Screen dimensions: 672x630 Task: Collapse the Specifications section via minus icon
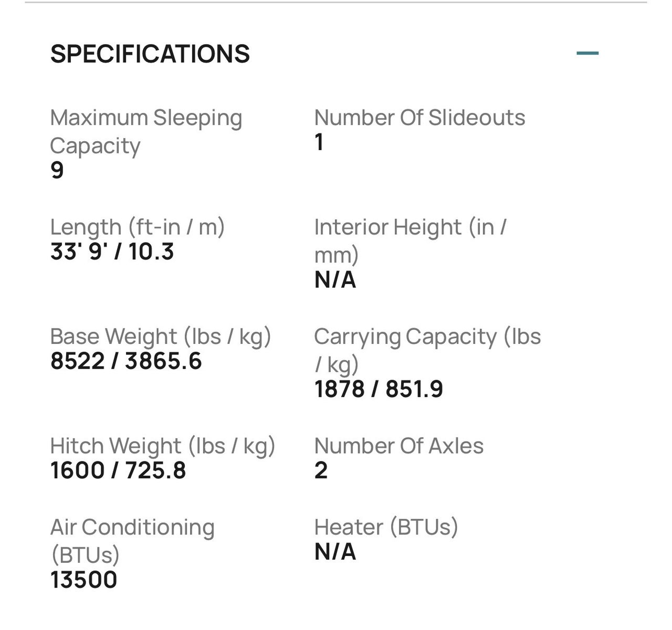[x=587, y=53]
